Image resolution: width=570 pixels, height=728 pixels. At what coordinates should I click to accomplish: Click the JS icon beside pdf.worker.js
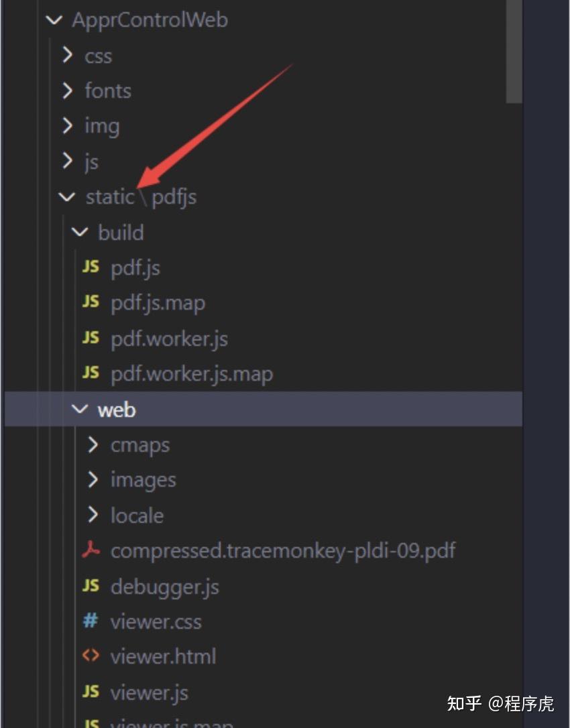(91, 338)
